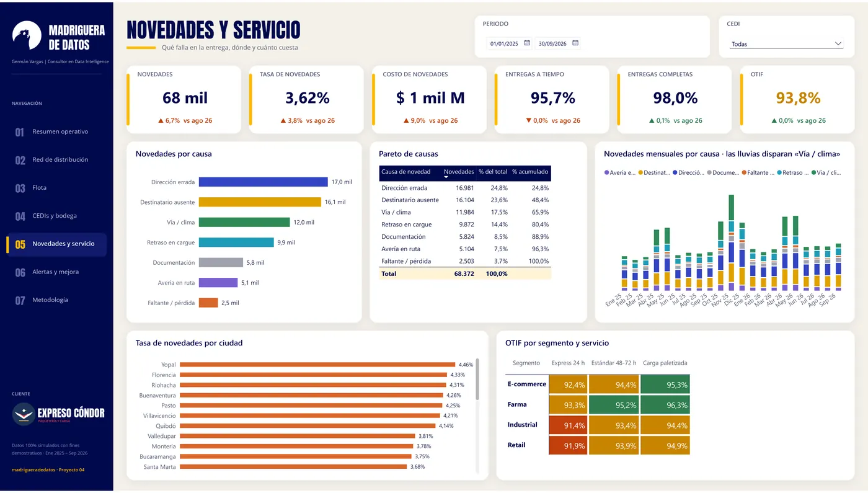Click the Yopal bar in city chart
The image size is (868, 493).
pyautogui.click(x=317, y=365)
